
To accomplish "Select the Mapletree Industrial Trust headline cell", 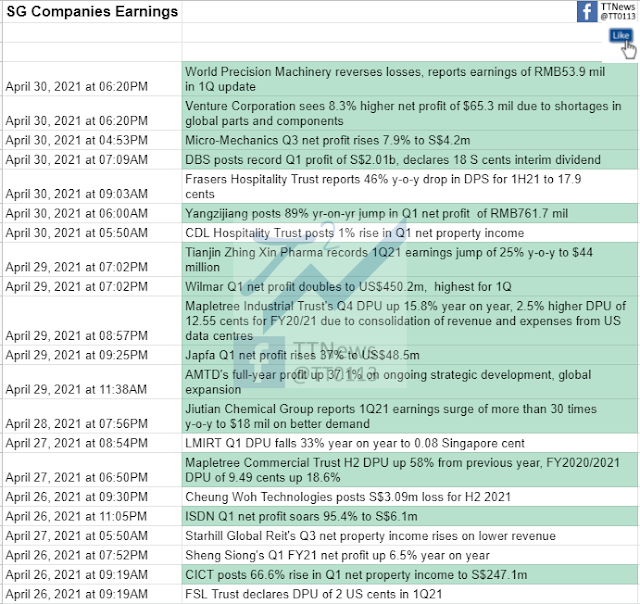I will [409, 321].
